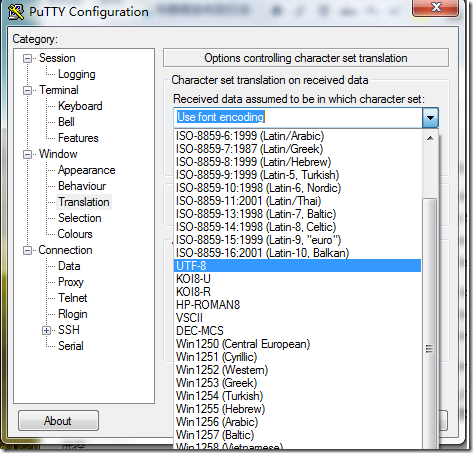Choose ISO-8859-13:1998 (Latin-7, Baltic)
The width and height of the screenshot is (473, 453).
(x=297, y=214)
